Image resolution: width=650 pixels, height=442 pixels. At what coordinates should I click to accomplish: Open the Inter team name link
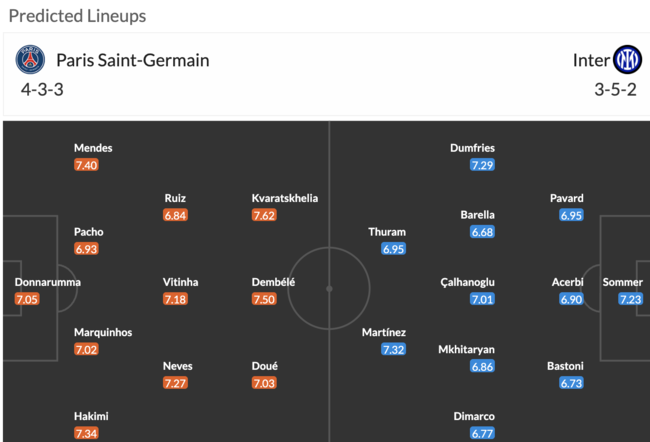[x=590, y=60]
